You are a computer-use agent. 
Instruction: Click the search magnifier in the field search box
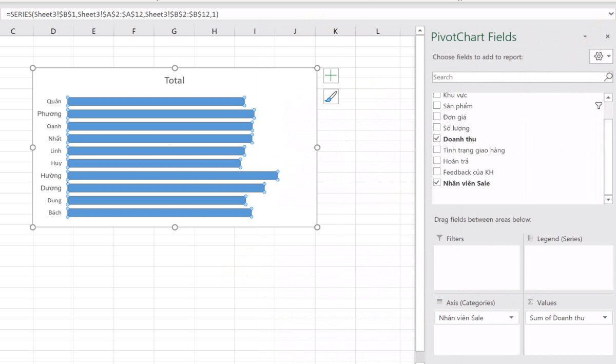[608, 76]
